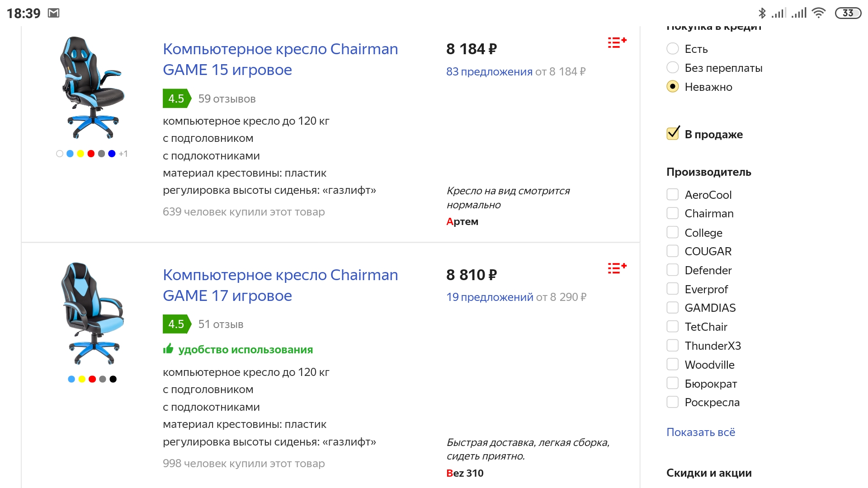
Task: Open '19 предложений' offers link
Action: [x=490, y=297]
